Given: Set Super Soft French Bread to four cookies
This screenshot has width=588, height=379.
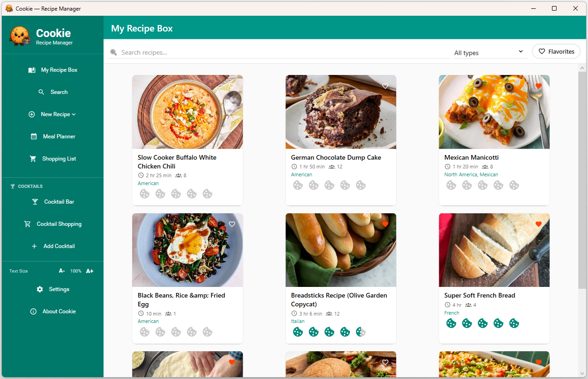Looking at the screenshot, I should (x=498, y=323).
